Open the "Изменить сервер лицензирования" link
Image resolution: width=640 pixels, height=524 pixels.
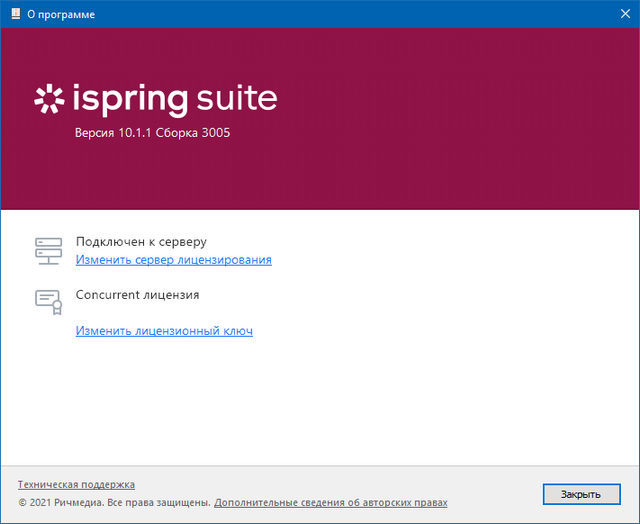[x=174, y=260]
